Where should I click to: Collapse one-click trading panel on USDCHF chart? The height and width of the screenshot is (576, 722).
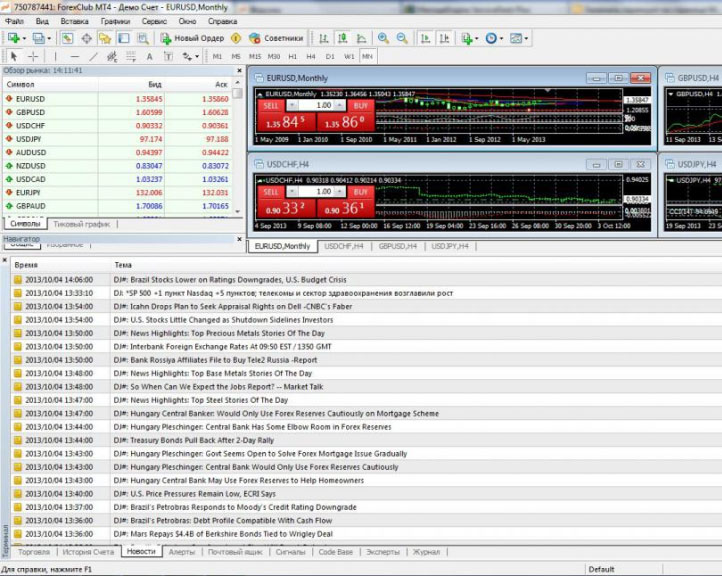click(260, 180)
